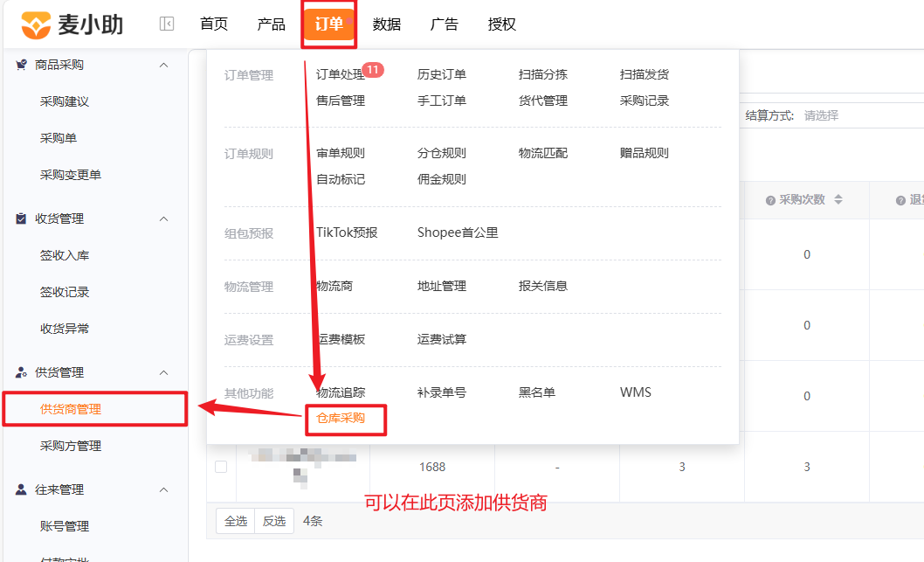Click the 反选 button
Image resolution: width=924 pixels, height=562 pixels.
274,521
